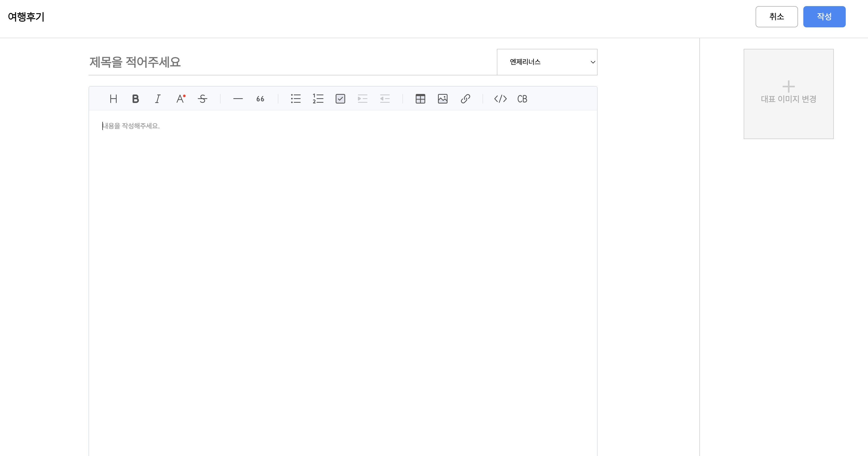Insert a table
The height and width of the screenshot is (456, 868).
pos(420,99)
